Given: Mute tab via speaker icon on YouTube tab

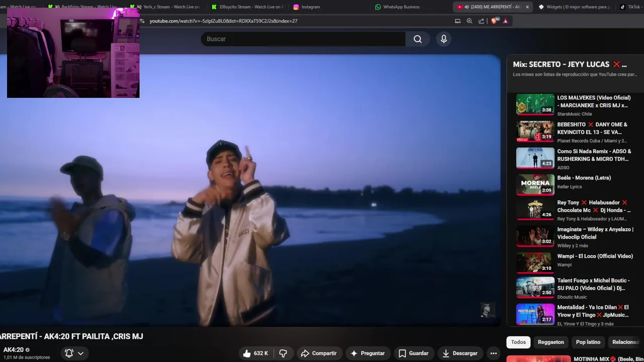Looking at the screenshot, I should [466, 7].
